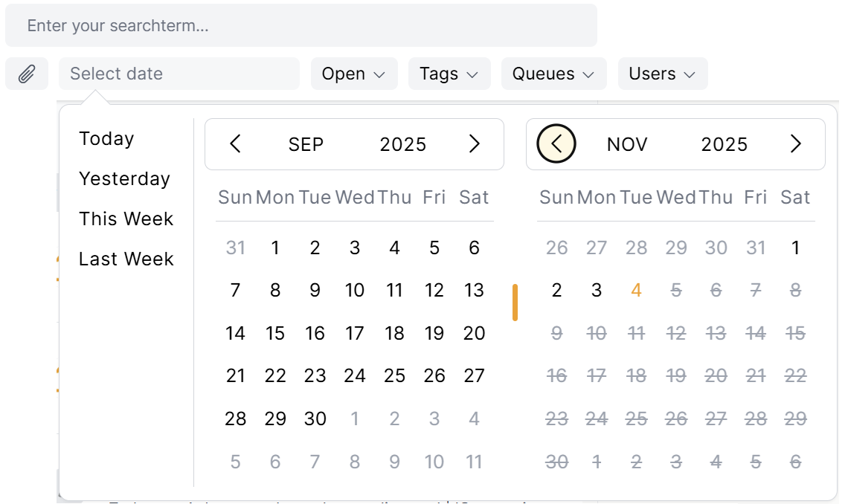Select September 15 in the calendar
This screenshot has height=504, width=845.
click(275, 334)
